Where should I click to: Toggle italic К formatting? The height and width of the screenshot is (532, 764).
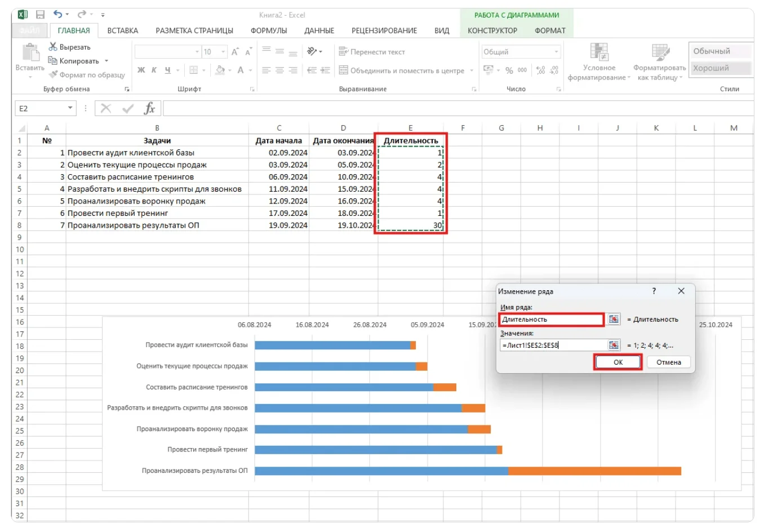tap(154, 70)
